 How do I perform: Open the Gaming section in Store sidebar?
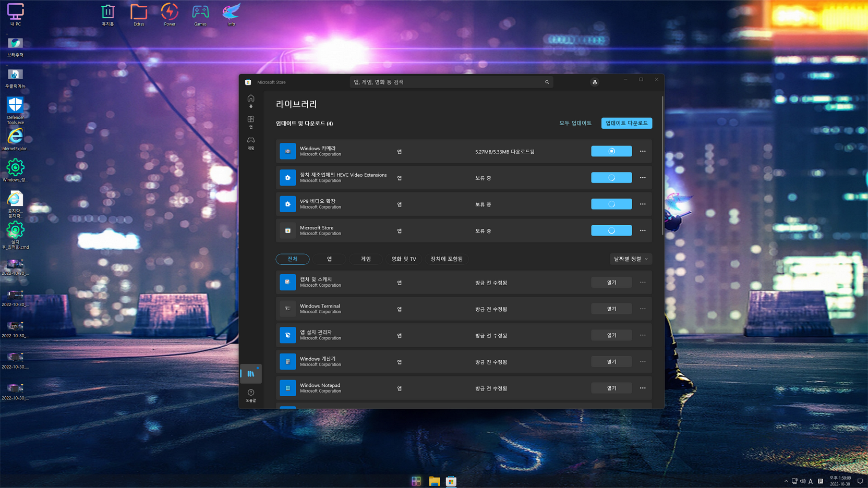coord(251,143)
